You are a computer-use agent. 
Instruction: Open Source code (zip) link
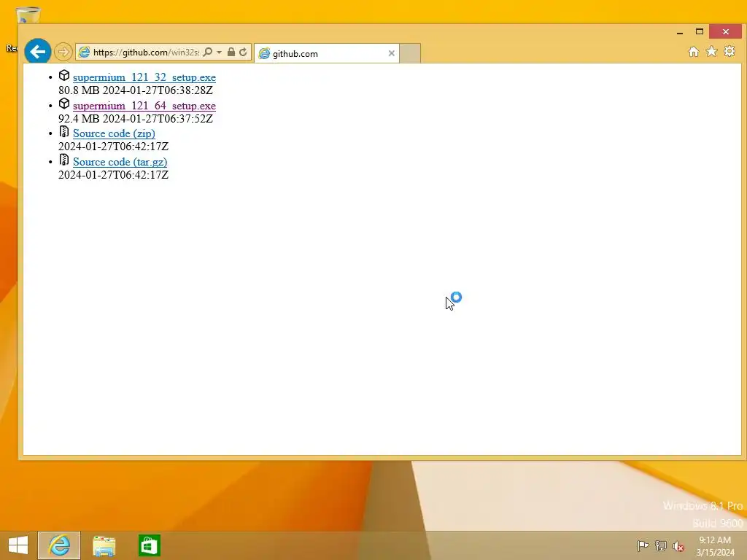114,133
